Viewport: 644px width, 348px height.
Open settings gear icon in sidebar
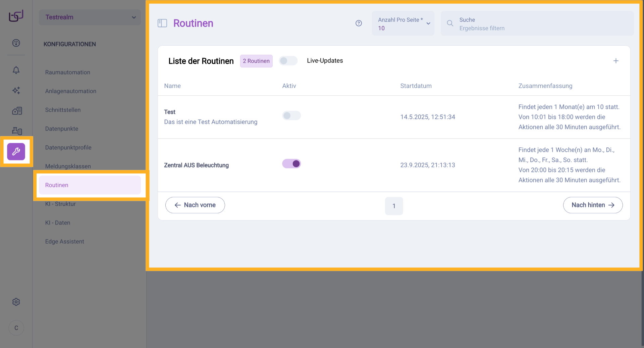point(16,302)
